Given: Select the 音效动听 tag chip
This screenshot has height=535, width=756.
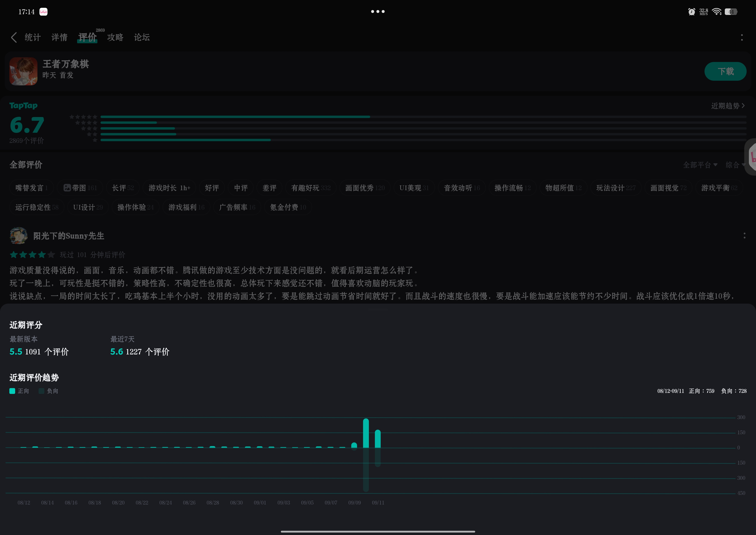Looking at the screenshot, I should (x=462, y=188).
